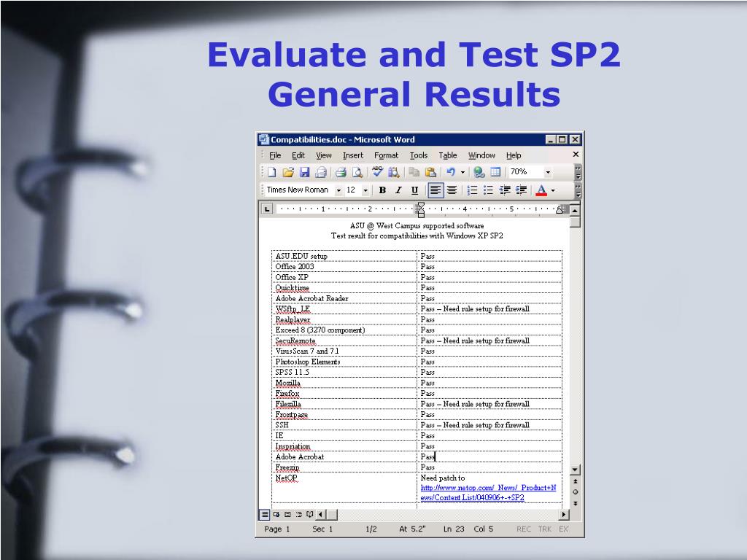Toggle Italic formatting
The image size is (747, 560).
point(398,190)
